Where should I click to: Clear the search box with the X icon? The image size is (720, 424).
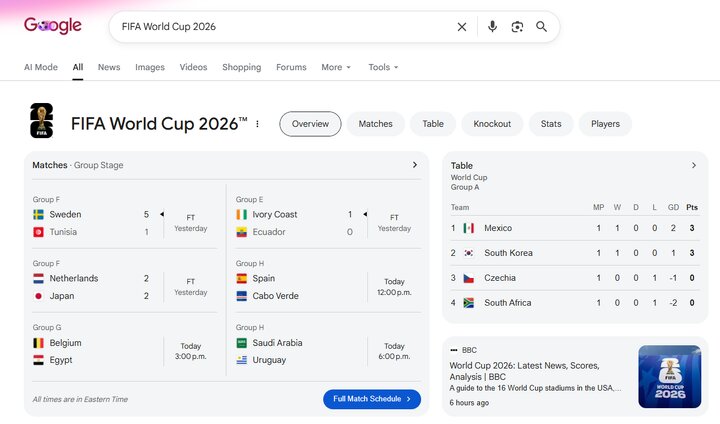pos(462,27)
